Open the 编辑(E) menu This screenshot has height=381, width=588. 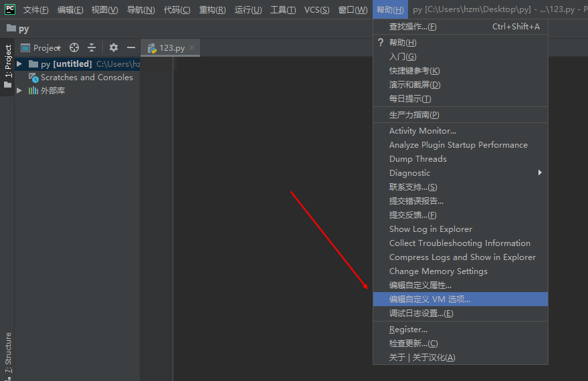point(70,10)
